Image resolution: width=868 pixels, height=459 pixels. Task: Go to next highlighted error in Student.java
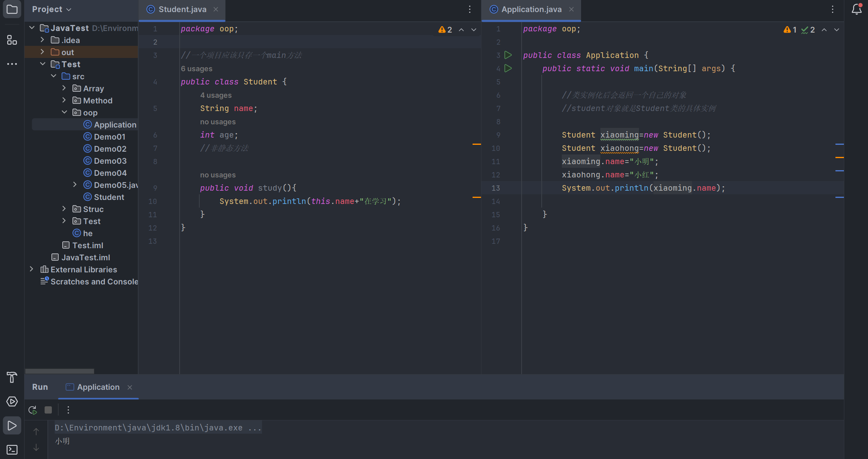click(x=474, y=30)
